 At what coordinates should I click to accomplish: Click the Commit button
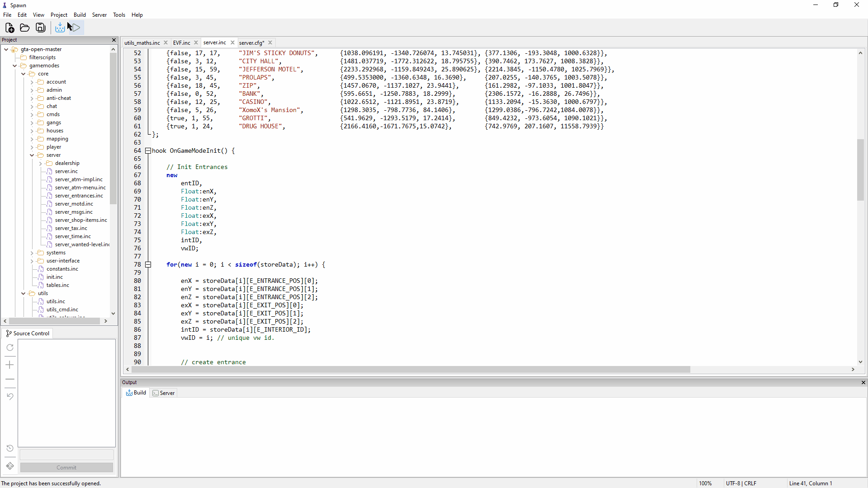(66, 467)
